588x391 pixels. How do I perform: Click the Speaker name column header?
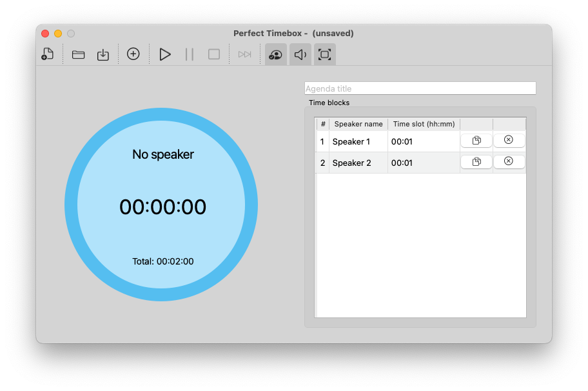358,124
